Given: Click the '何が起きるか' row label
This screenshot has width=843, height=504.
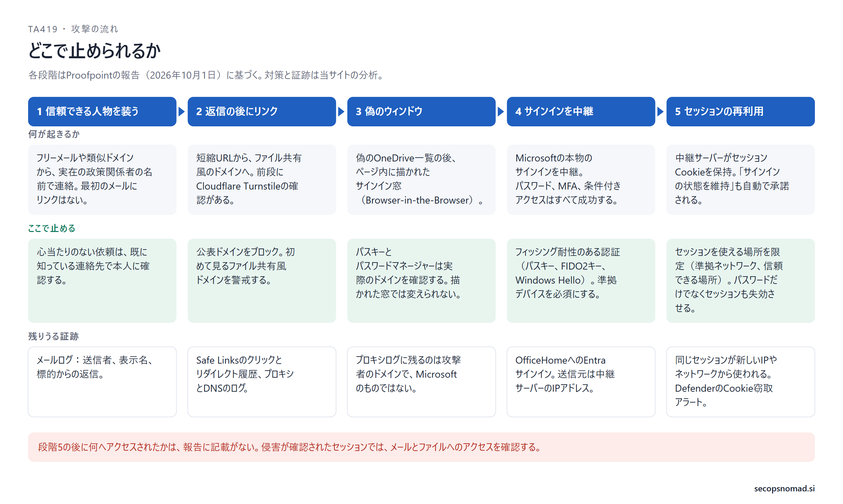Looking at the screenshot, I should pyautogui.click(x=54, y=134).
